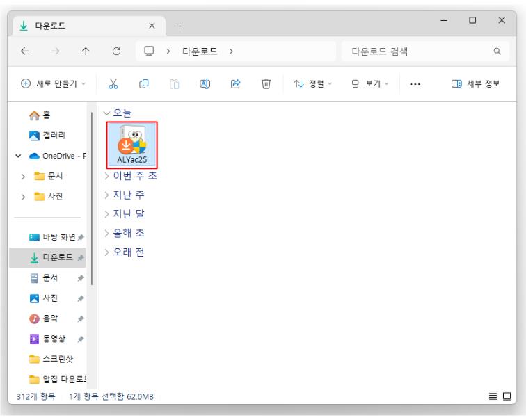The image size is (526, 420).
Task: Click the Back navigation arrow
Action: [x=25, y=51]
